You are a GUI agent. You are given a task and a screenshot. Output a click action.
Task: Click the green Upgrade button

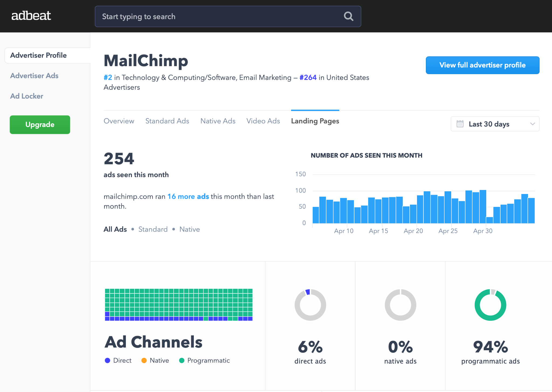(40, 124)
